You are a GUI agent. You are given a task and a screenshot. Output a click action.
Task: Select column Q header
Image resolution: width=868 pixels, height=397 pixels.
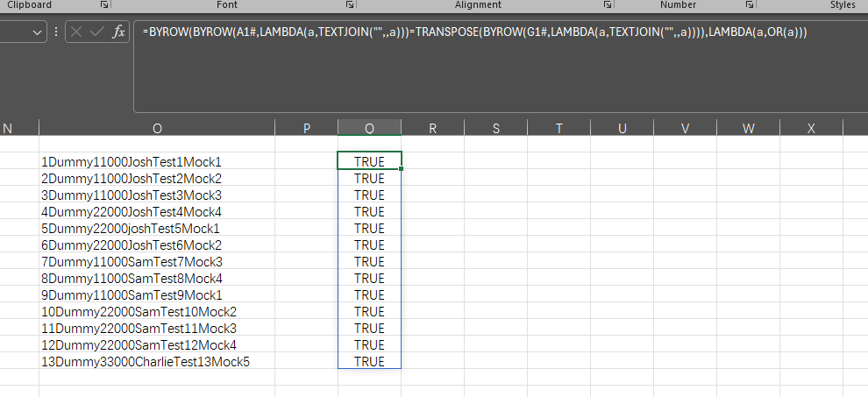coord(369,129)
